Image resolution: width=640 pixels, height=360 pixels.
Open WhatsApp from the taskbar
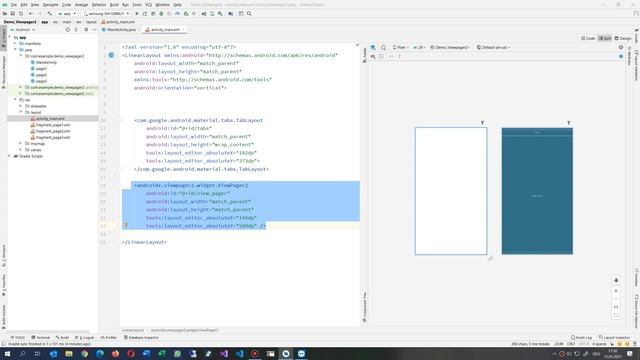coord(177,354)
